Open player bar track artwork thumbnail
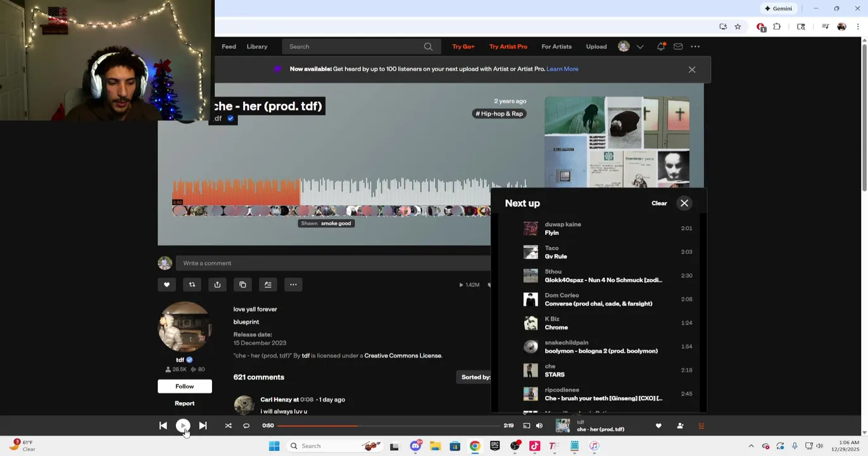Image resolution: width=868 pixels, height=456 pixels. [x=562, y=426]
